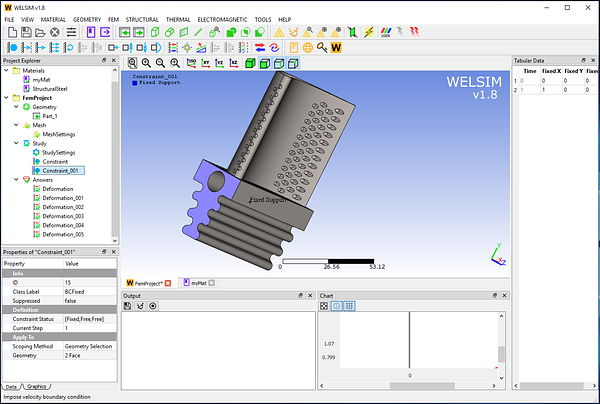The image size is (600, 404).
Task: Collapse the Geometry tree node
Action: (16, 107)
